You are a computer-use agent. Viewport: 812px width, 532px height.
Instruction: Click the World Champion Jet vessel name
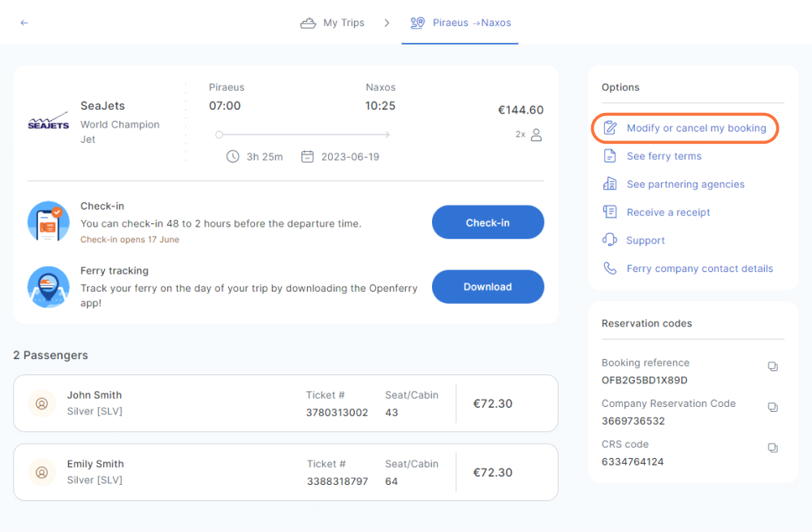pos(119,132)
